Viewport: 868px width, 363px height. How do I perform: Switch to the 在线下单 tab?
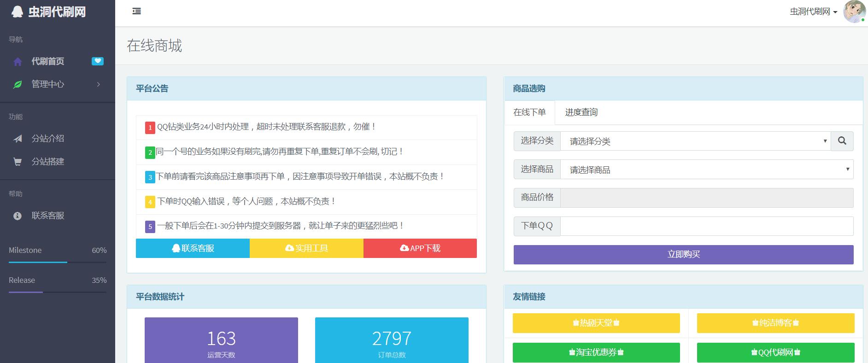point(529,112)
